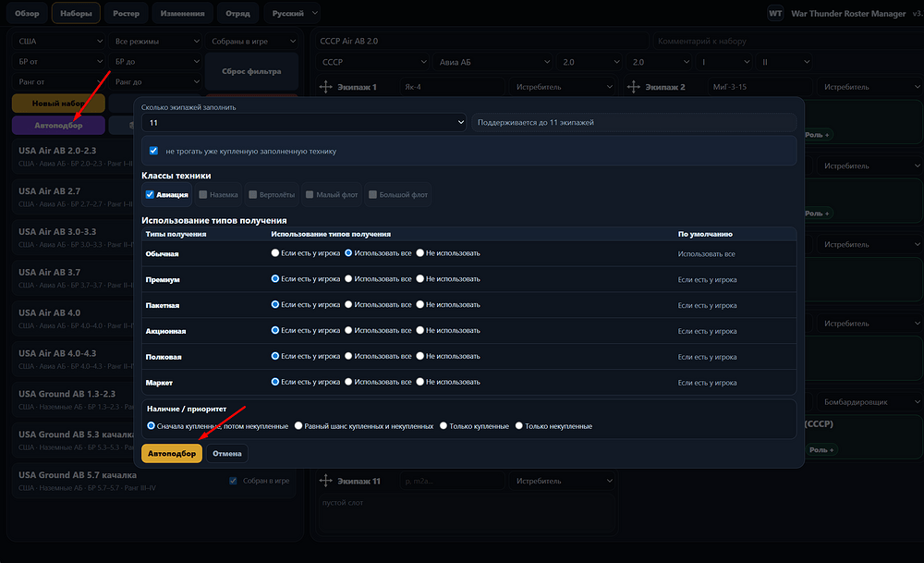Enable the Большой флот class checkbox

[x=372, y=194]
